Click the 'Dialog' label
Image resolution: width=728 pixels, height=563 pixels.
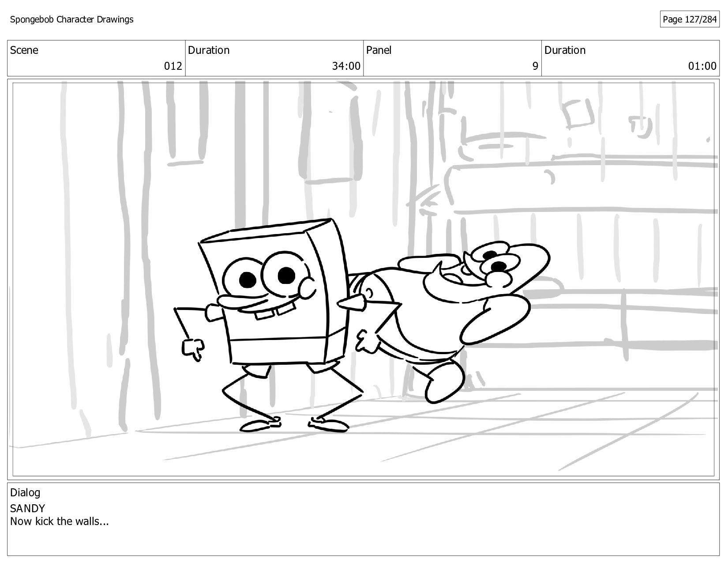point(25,492)
